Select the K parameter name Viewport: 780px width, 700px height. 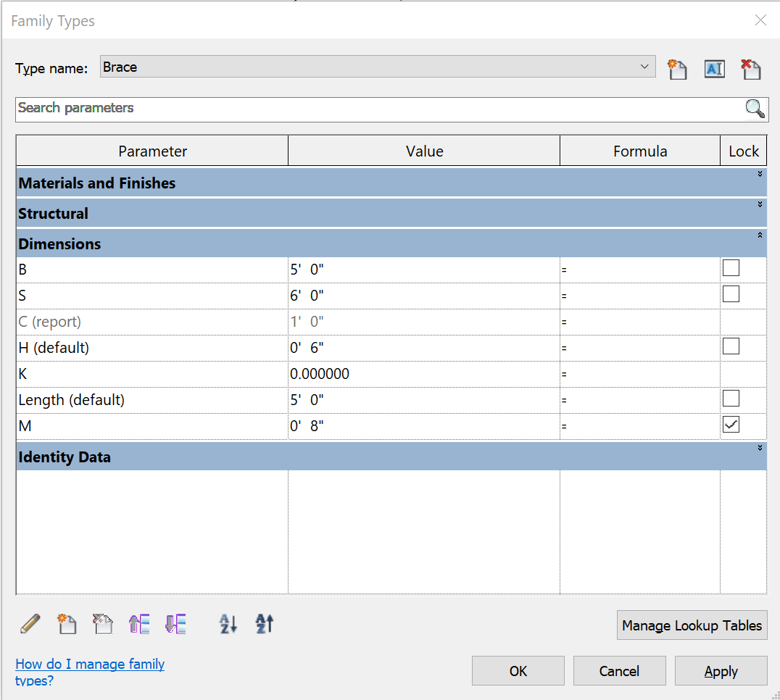click(152, 374)
